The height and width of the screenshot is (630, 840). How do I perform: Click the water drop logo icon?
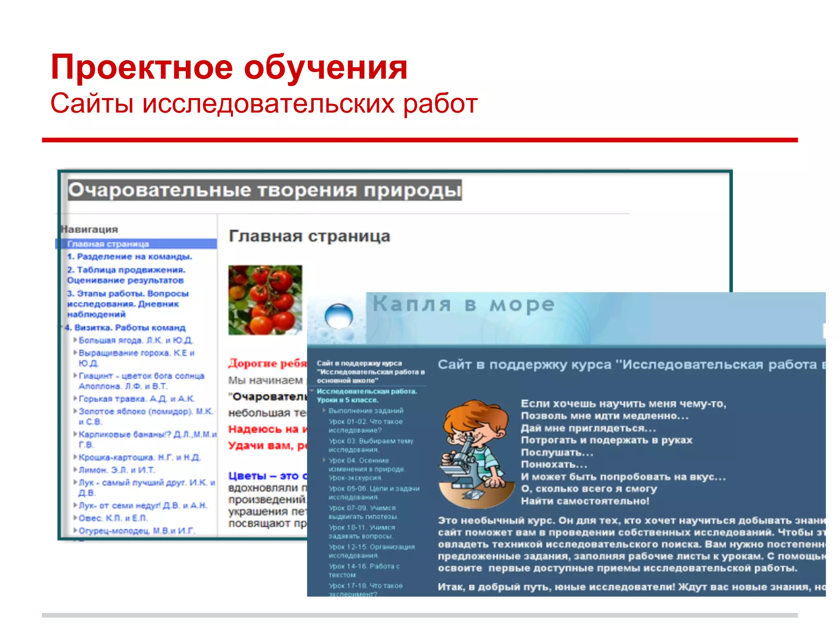pyautogui.click(x=338, y=316)
